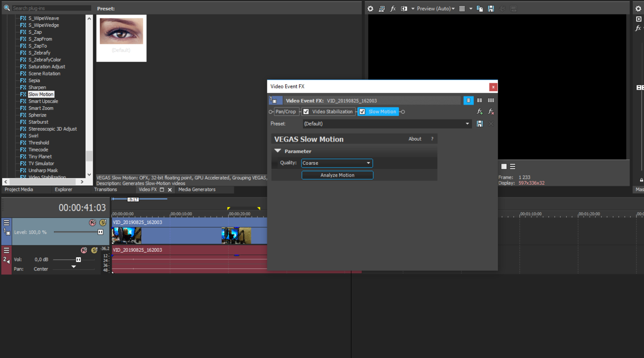This screenshot has width=644, height=358.
Task: Open preview Project Video Properties gear icon
Action: [370, 9]
